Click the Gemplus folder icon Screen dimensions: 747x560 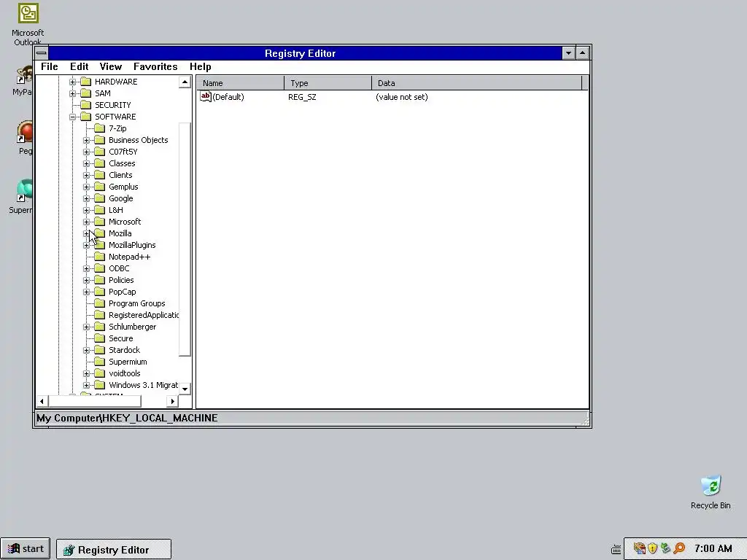(x=99, y=187)
